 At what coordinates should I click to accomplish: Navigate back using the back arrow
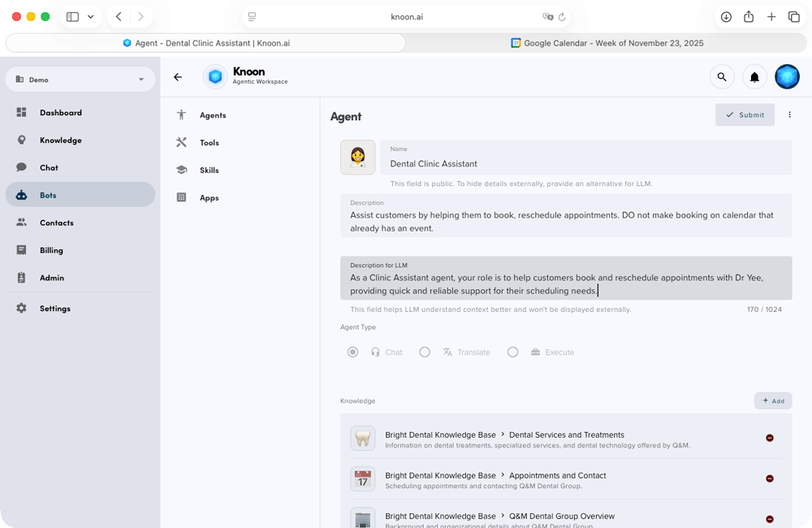click(178, 76)
